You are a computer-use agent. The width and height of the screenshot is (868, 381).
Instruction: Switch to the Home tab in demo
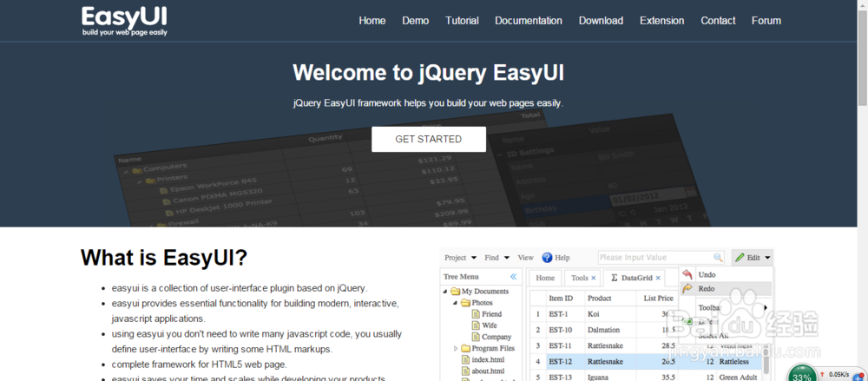point(545,278)
